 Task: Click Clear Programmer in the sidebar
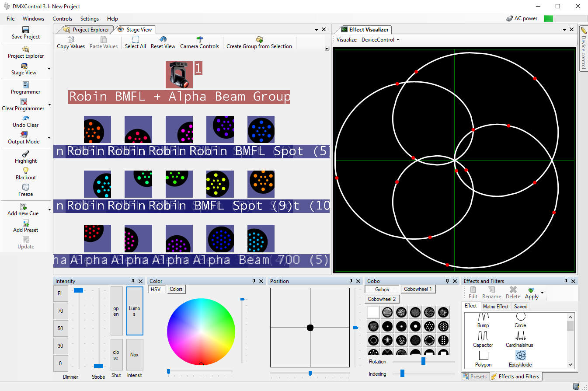23,105
